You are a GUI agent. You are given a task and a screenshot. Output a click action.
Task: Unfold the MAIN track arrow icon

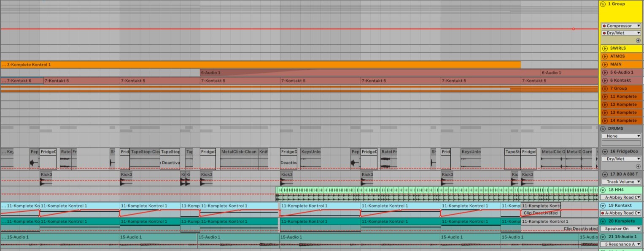point(605,64)
